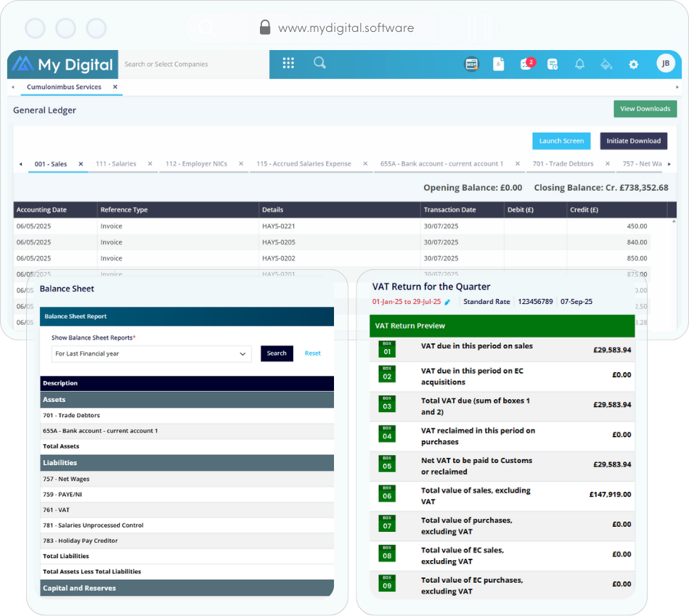The height and width of the screenshot is (616, 689).
Task: Open the JB user profile avatar
Action: [x=665, y=64]
